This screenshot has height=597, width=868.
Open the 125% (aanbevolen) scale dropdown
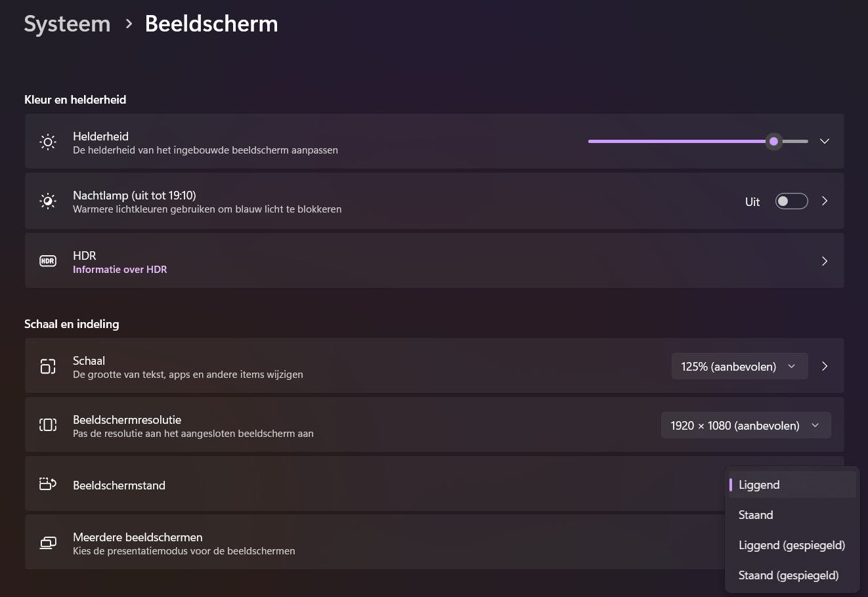[738, 366]
